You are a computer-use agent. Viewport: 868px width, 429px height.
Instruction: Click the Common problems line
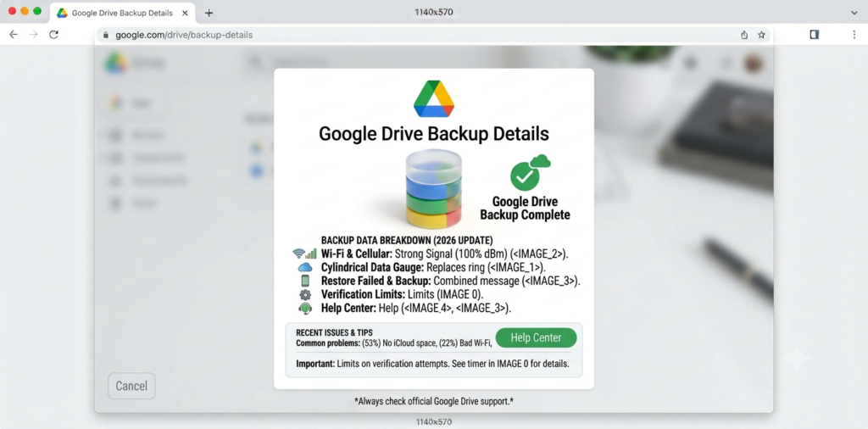coord(394,343)
